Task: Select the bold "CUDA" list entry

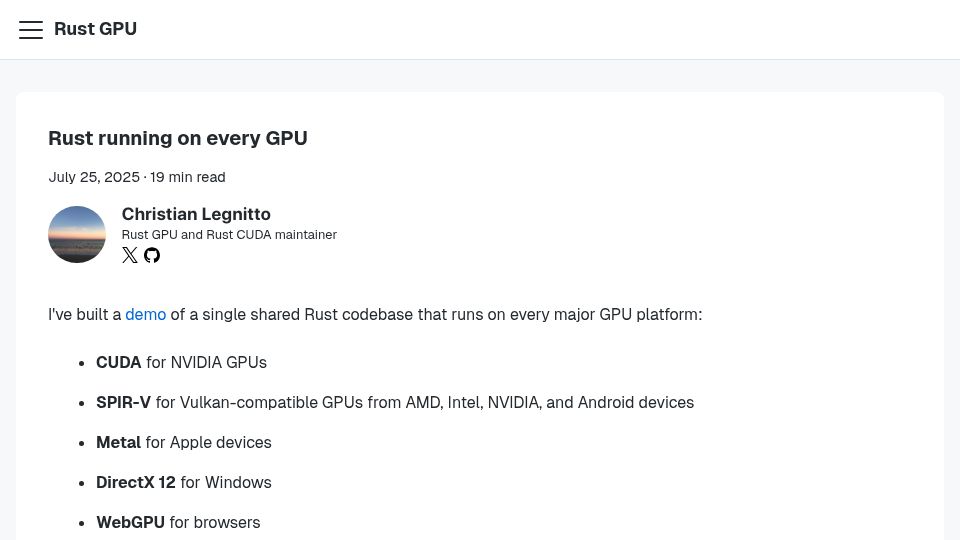Action: (x=119, y=362)
